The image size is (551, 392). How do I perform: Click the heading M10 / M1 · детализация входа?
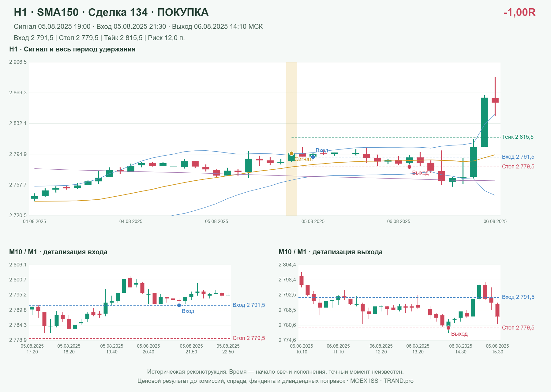58,252
